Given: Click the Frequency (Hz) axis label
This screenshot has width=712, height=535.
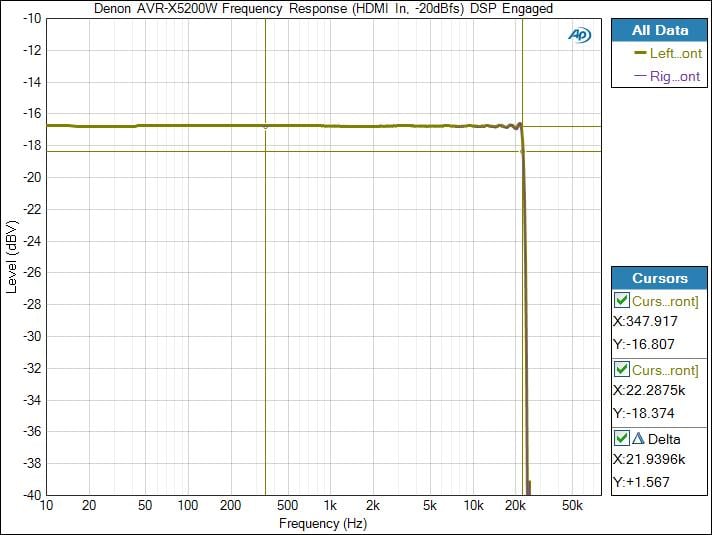Looking at the screenshot, I should (322, 523).
